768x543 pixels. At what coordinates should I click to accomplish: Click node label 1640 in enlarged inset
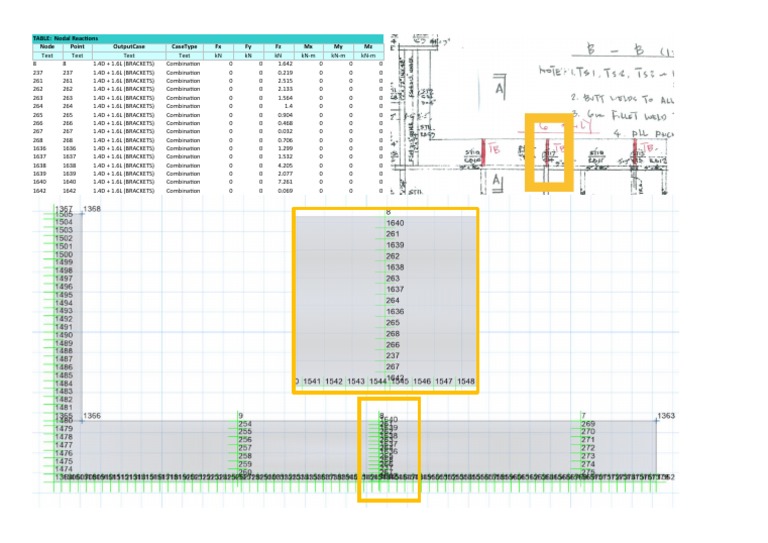[x=395, y=223]
